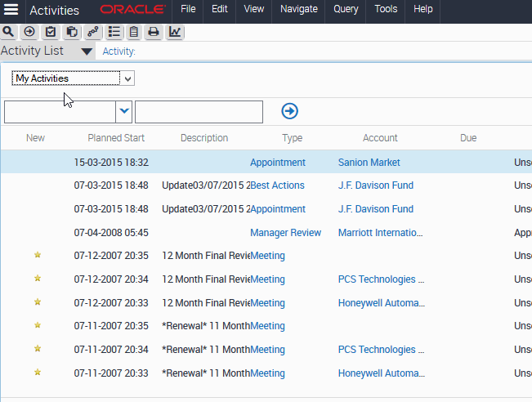
Task: Open Honeywell Automa... link on 07-12-2007 20:33 row
Action: [x=382, y=303]
